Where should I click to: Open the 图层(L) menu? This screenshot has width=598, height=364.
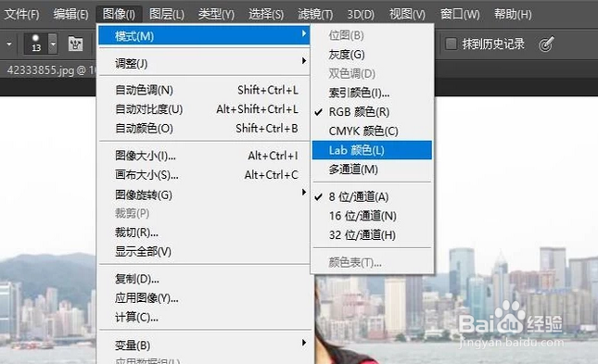[x=167, y=14]
